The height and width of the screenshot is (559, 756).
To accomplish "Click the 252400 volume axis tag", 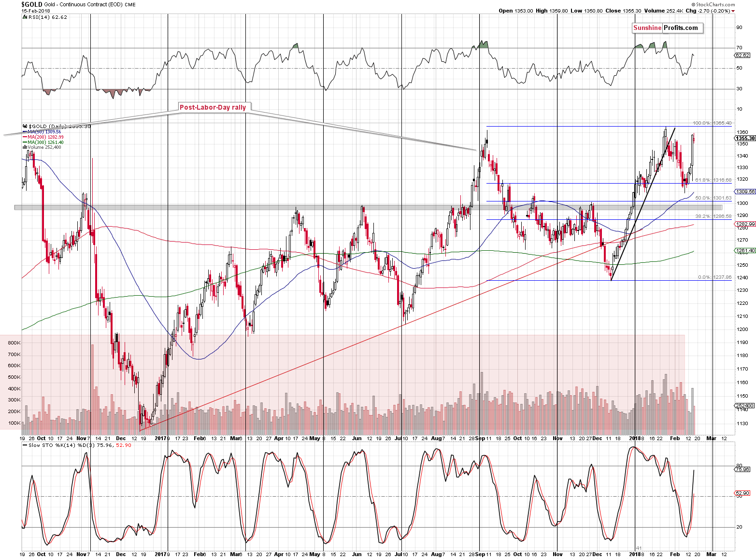I will pyautogui.click(x=744, y=406).
